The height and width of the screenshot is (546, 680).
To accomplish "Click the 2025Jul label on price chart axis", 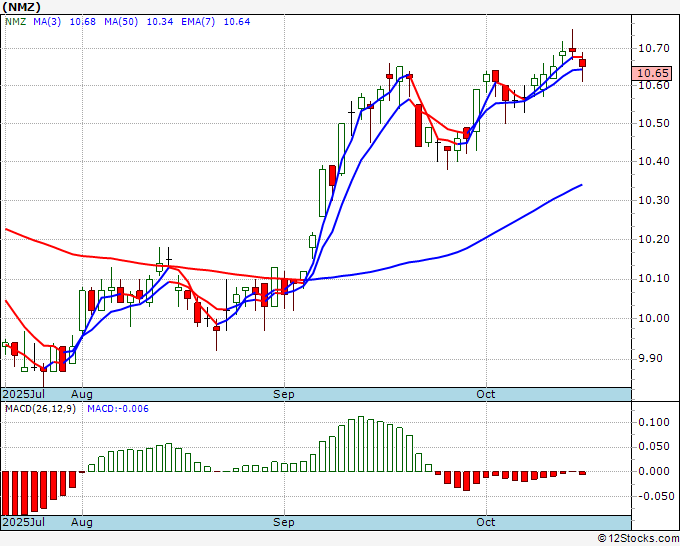I will pyautogui.click(x=24, y=394).
